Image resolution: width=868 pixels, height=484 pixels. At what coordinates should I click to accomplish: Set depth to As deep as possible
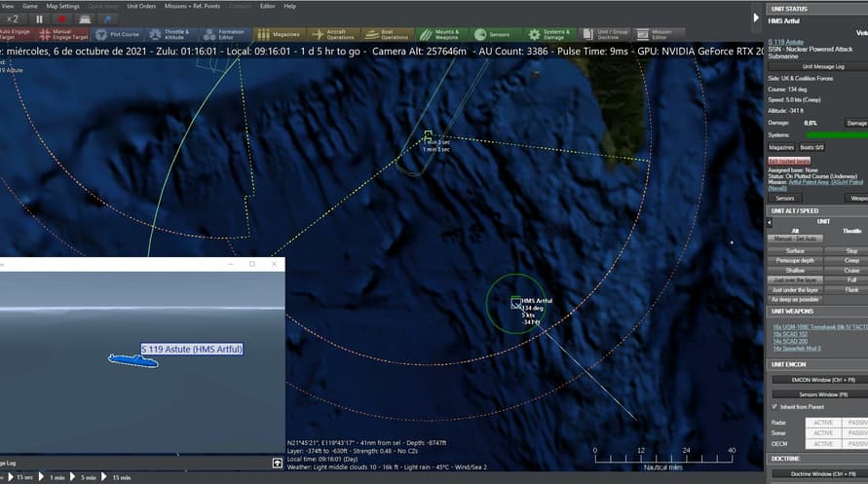tap(795, 299)
